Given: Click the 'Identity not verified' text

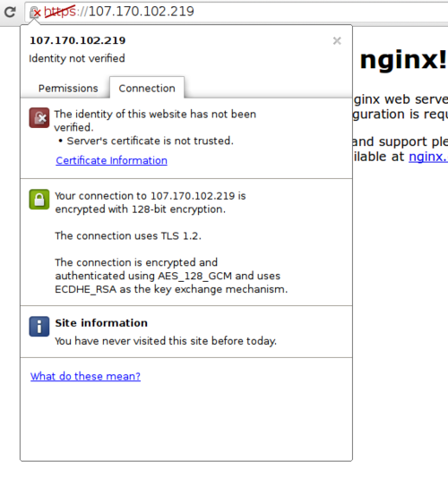Looking at the screenshot, I should pos(77,58).
